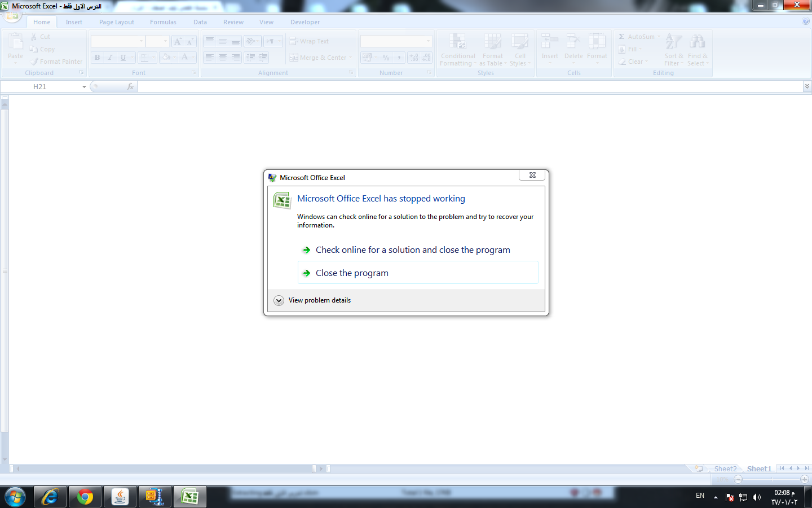Open the font name dropdown
This screenshot has width=812, height=508.
click(141, 41)
